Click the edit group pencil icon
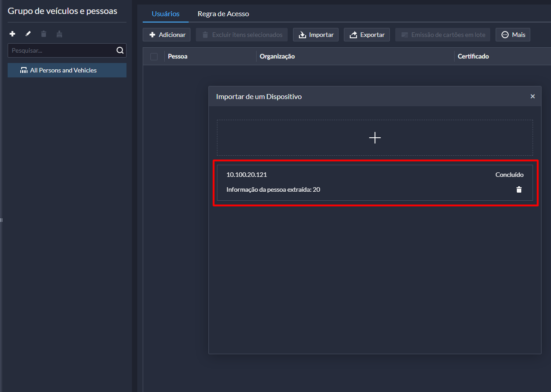This screenshot has width=551, height=392. [x=28, y=34]
